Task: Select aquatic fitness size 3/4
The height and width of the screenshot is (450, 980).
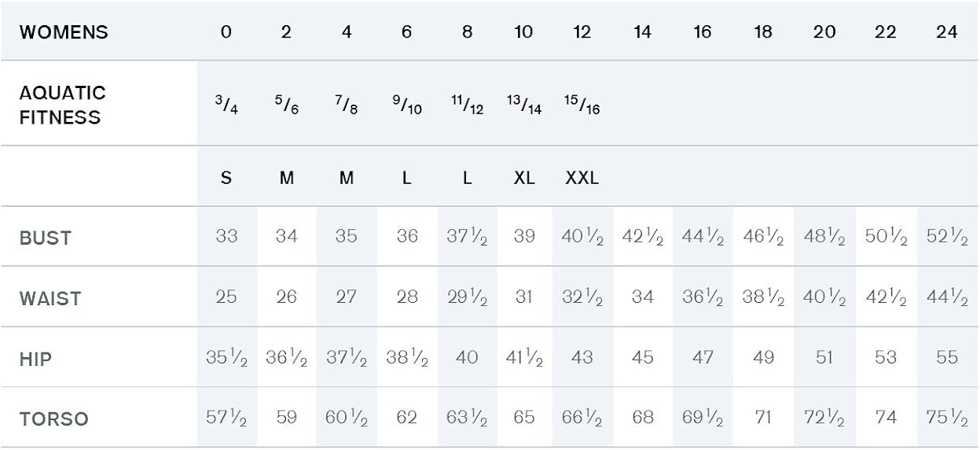Action: 226,105
